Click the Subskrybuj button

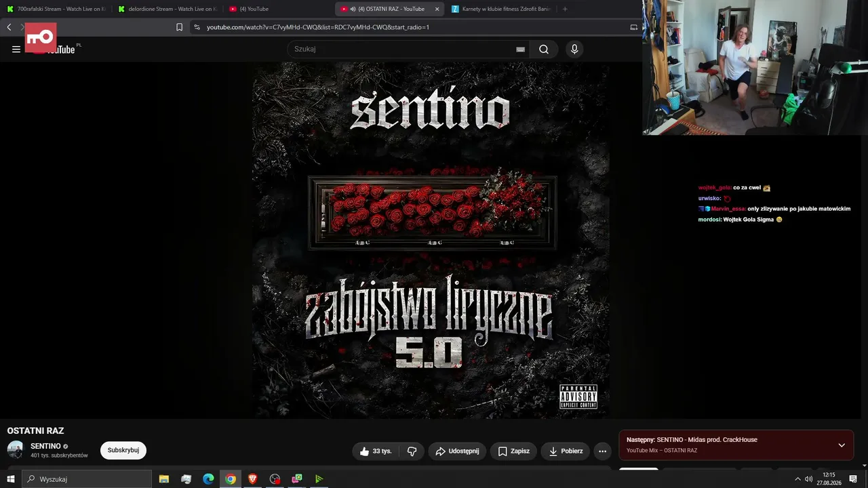pyautogui.click(x=123, y=451)
